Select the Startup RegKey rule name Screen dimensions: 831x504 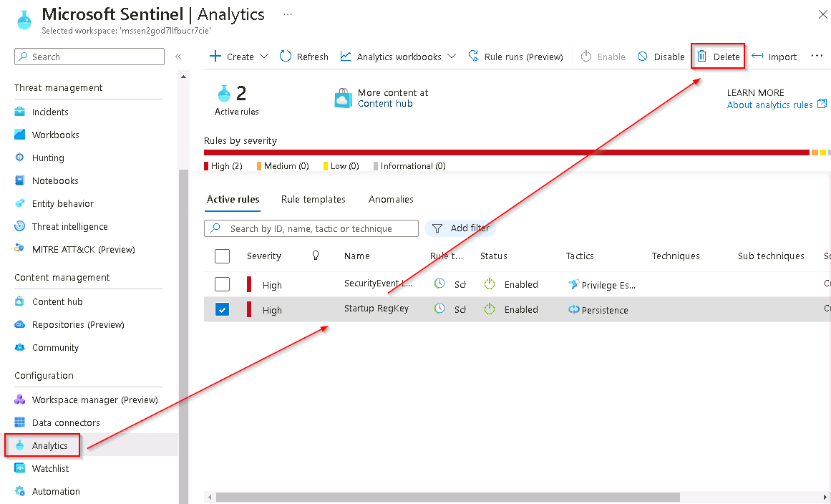(376, 309)
